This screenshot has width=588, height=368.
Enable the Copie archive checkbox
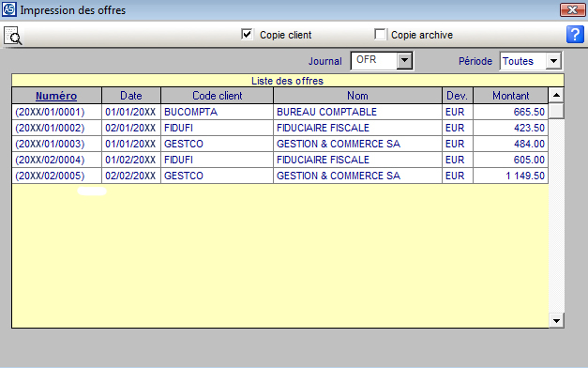click(380, 35)
